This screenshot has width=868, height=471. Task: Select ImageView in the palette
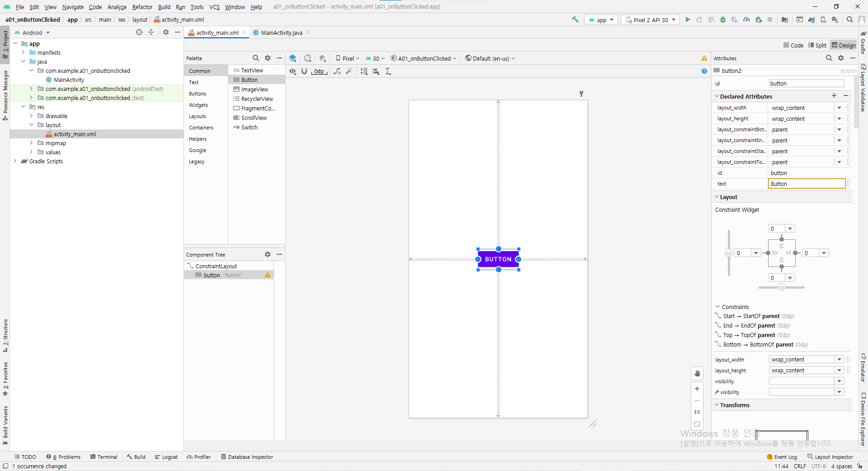[x=255, y=90]
